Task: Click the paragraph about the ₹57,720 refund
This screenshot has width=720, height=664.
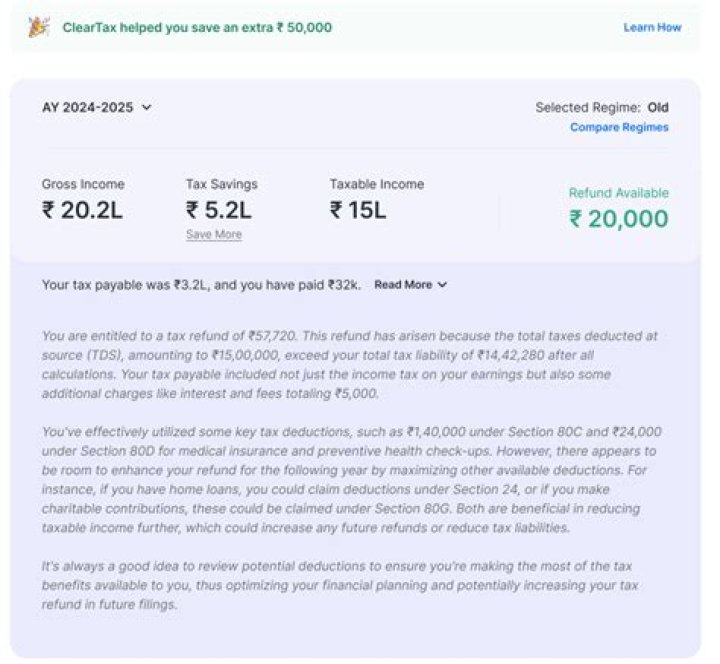Action: point(350,364)
